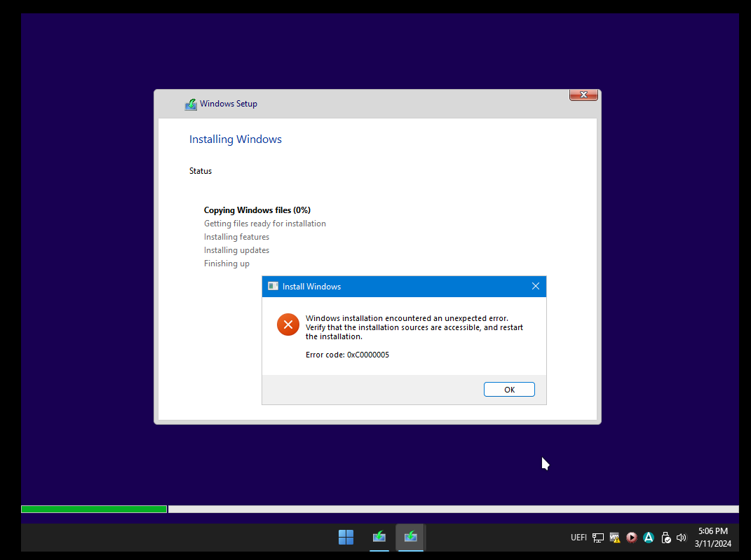Select the second, highlighted Setup taskbar icon

point(410,537)
